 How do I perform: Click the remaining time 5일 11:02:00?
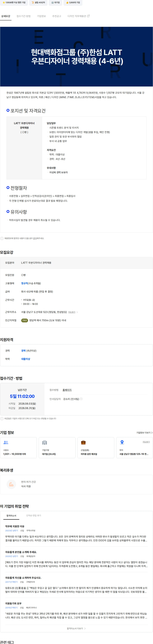[22, 396]
